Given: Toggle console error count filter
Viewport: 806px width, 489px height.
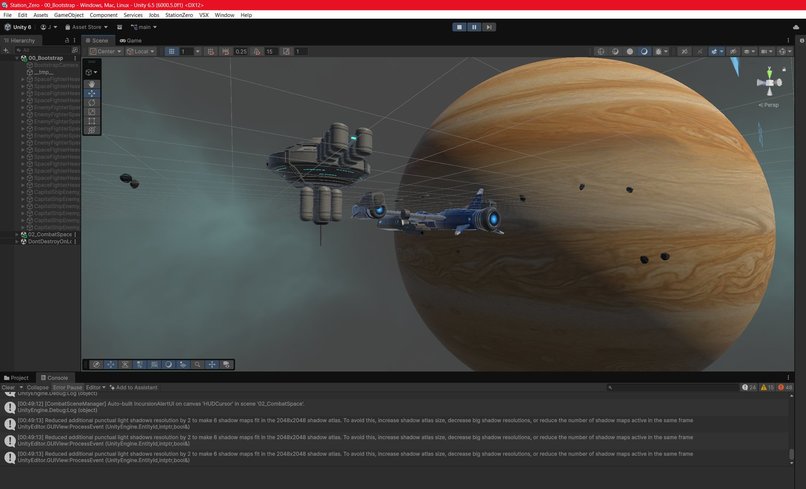Looking at the screenshot, I should point(785,387).
